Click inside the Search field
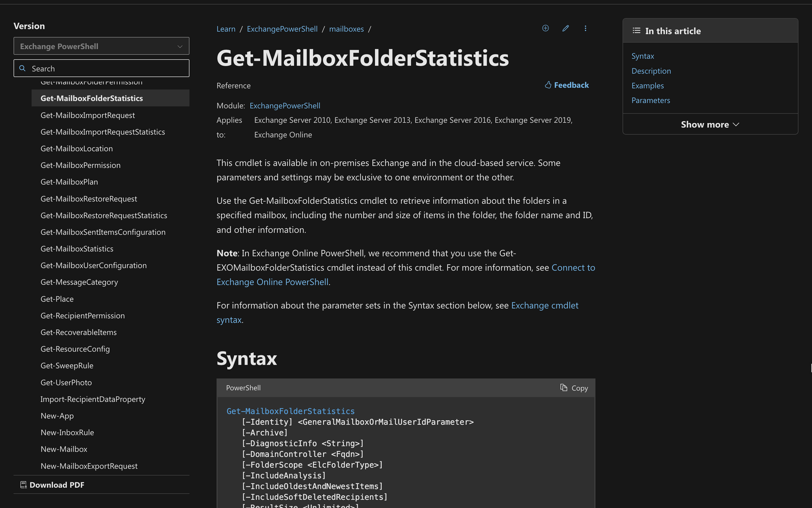812x508 pixels. tap(101, 68)
